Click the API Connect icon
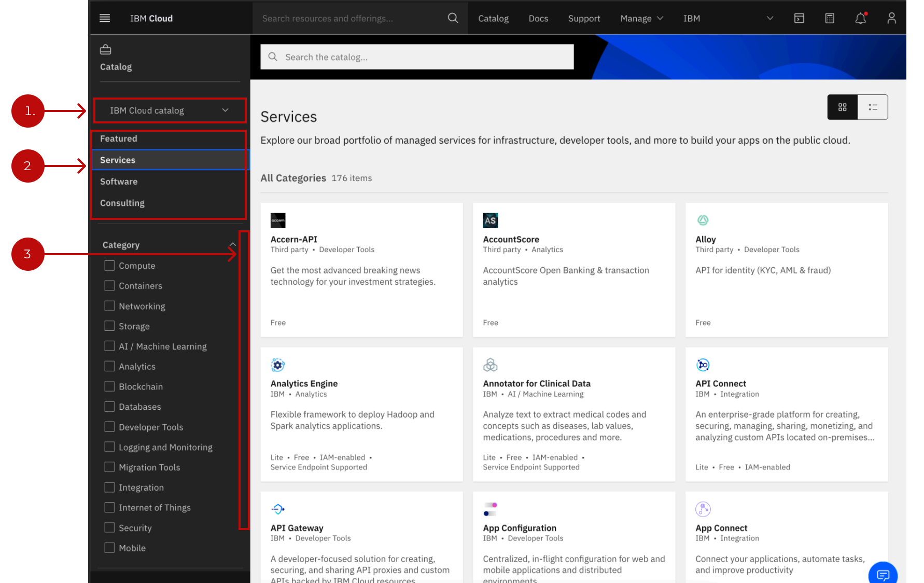This screenshot has height=583, width=924. click(703, 365)
